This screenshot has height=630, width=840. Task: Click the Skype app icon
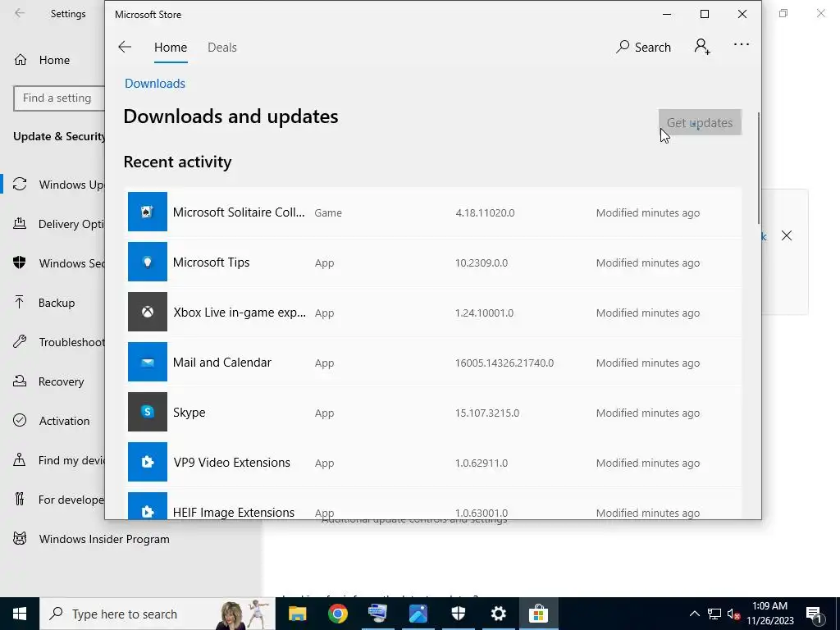tap(148, 412)
